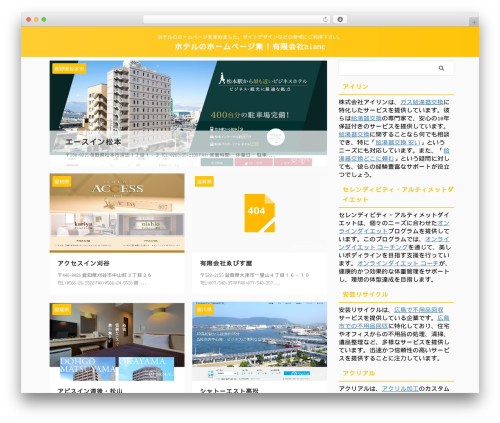
Task: Click the search magnifier icon
Action: (441, 68)
